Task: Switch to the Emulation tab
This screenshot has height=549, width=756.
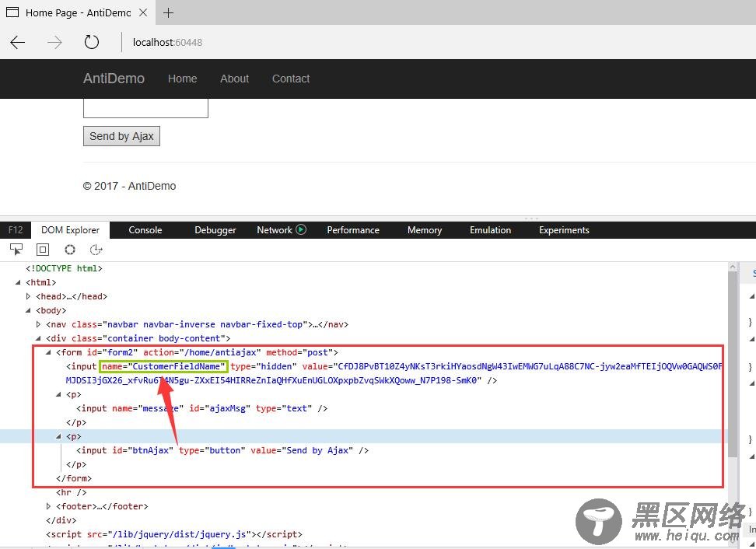Action: point(490,230)
